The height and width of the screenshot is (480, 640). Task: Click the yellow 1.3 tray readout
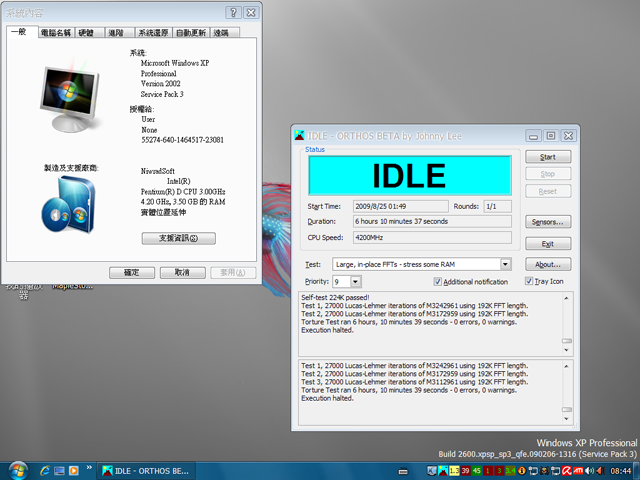coord(454,471)
